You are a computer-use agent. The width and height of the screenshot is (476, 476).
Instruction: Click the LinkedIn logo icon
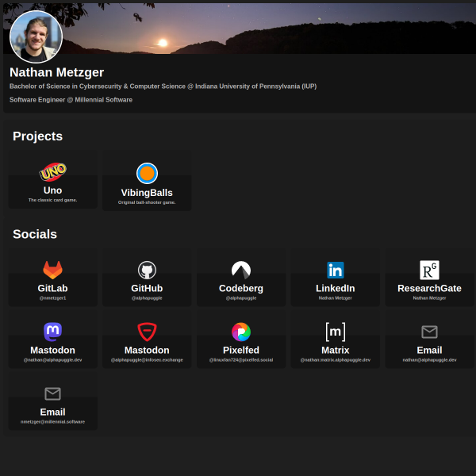[336, 270]
